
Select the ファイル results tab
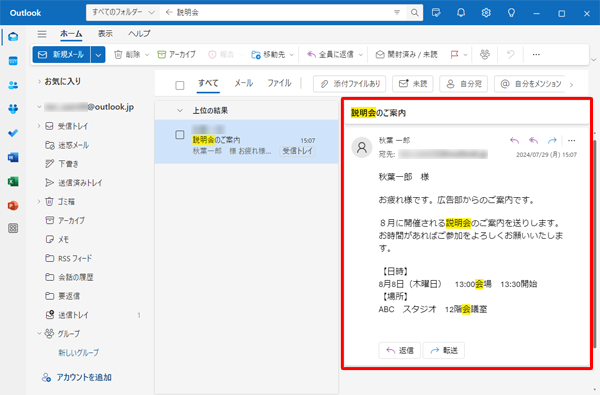coord(279,83)
